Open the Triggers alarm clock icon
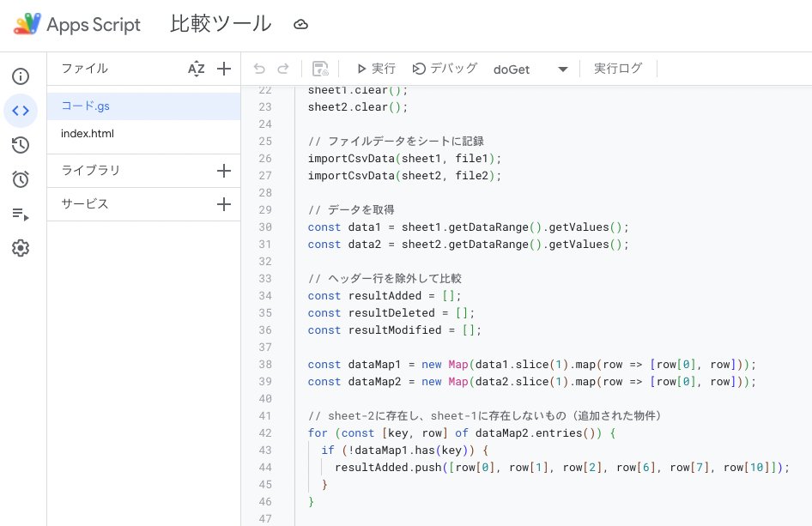The width and height of the screenshot is (812, 526). (x=21, y=179)
